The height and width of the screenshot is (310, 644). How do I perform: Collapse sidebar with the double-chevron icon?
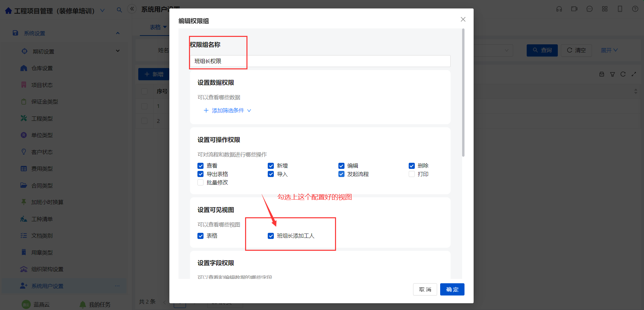(x=132, y=9)
